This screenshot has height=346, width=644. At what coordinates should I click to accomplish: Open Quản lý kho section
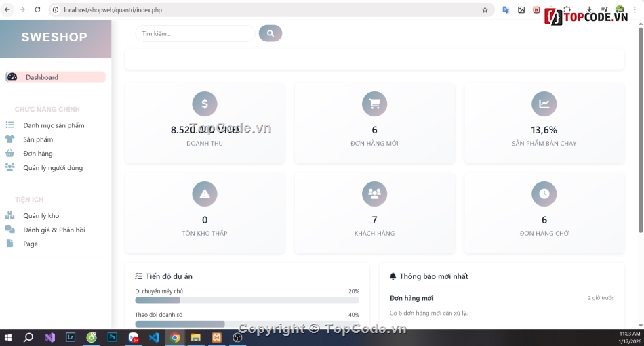click(41, 216)
